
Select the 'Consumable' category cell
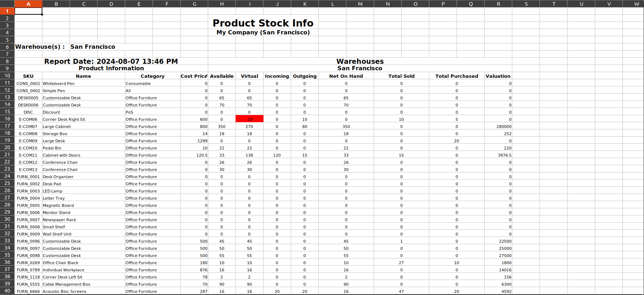153,83
